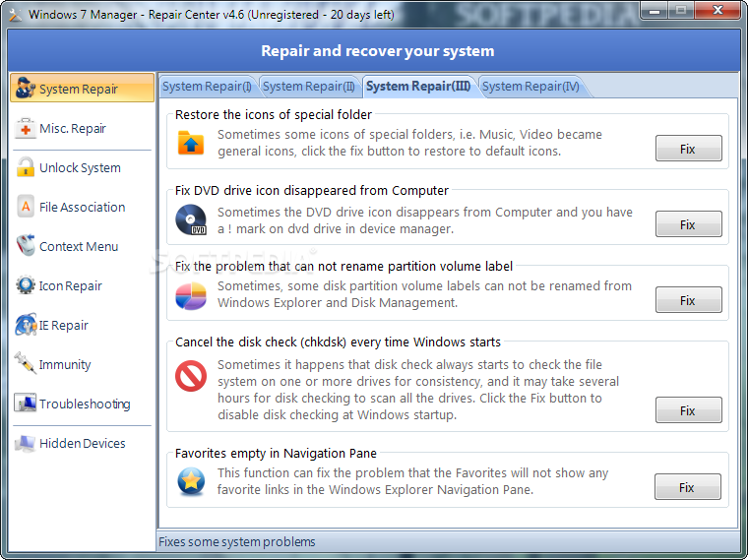The height and width of the screenshot is (560, 748).
Task: Click 'Favorites empty in Navigation Pane' heading
Action: (x=276, y=453)
